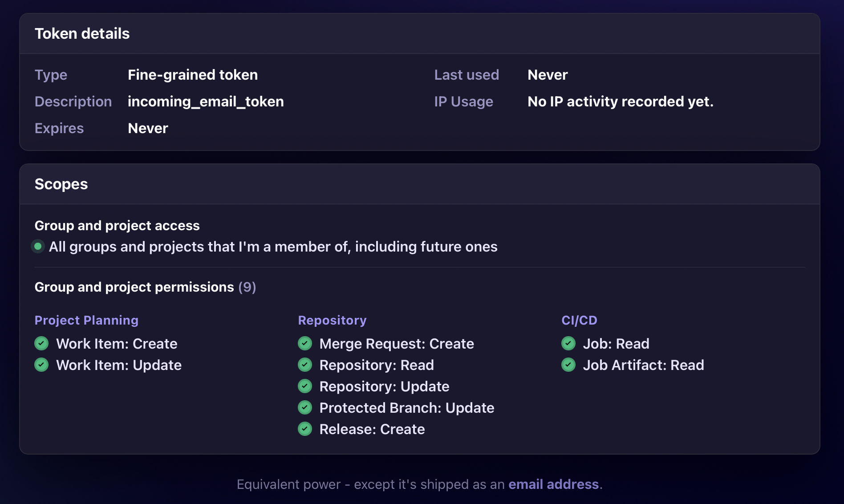This screenshot has width=844, height=504.
Task: Click the check icon next to Repository: Read
Action: tap(305, 365)
